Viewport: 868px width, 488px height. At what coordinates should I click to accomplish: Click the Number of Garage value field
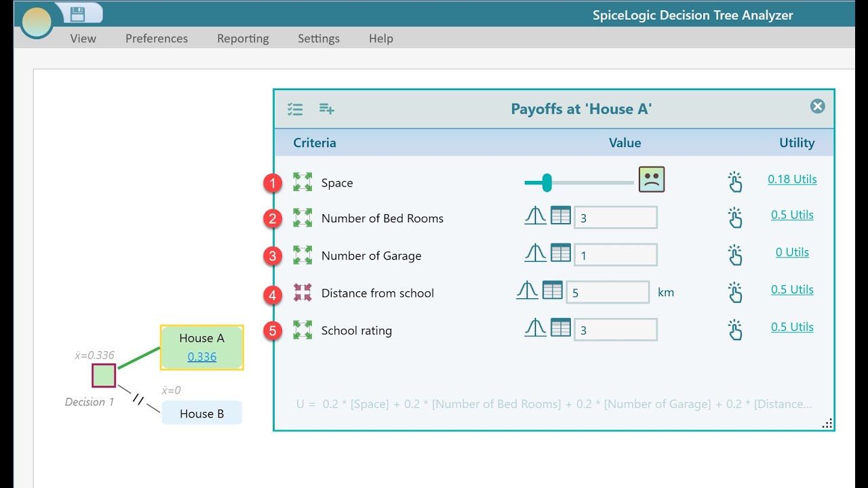[x=616, y=255]
